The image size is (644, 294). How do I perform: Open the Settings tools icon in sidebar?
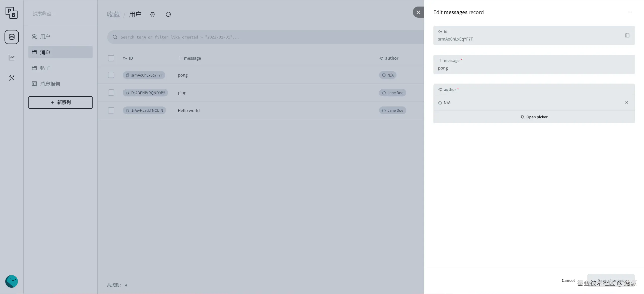pyautogui.click(x=12, y=78)
